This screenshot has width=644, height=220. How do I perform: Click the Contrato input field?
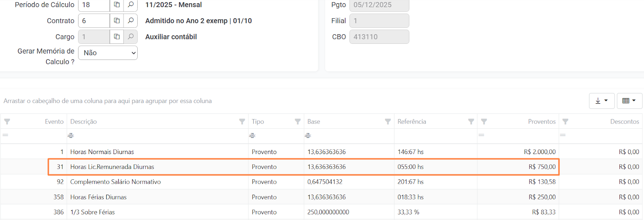click(x=94, y=21)
